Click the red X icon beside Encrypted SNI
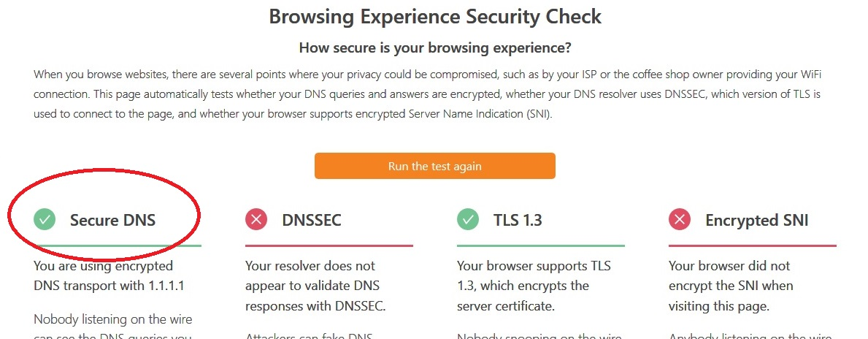Viewport: 868px width, 339px height. [x=679, y=220]
